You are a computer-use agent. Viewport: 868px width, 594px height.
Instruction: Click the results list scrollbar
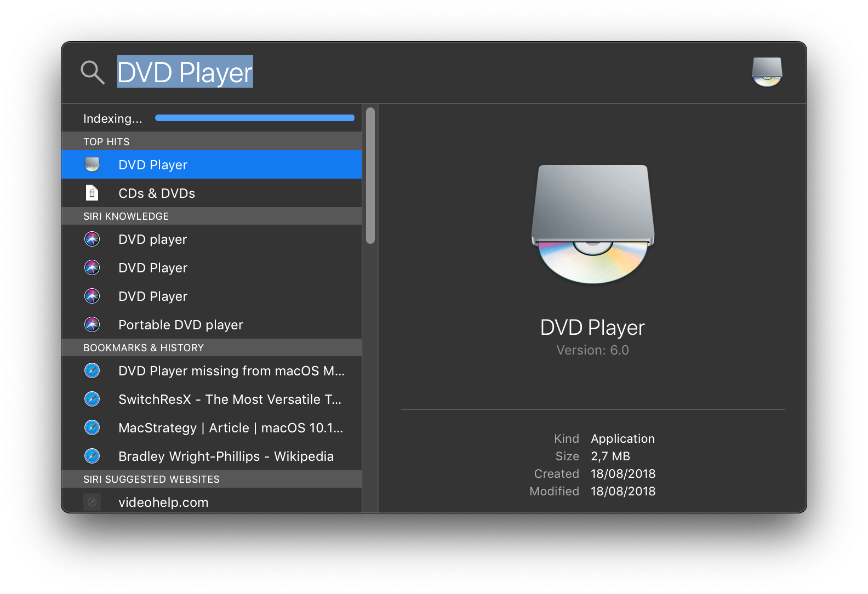pyautogui.click(x=370, y=175)
